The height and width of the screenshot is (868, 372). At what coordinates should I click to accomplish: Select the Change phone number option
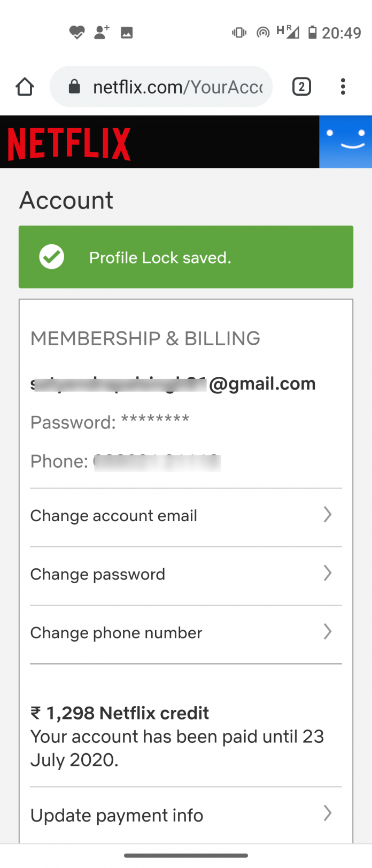pos(116,633)
